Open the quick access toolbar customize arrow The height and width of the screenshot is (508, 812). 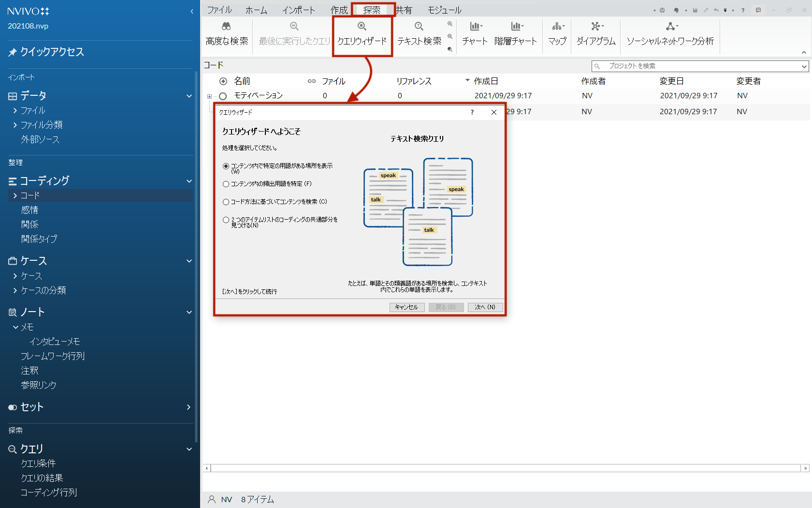725,10
